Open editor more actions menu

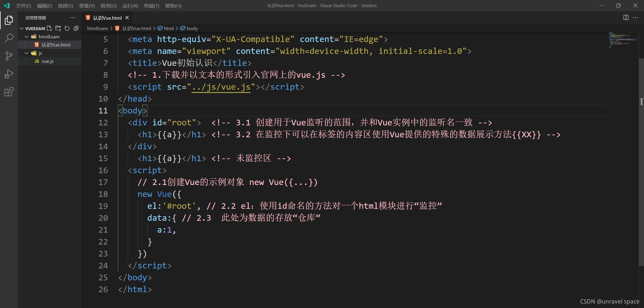[x=635, y=18]
